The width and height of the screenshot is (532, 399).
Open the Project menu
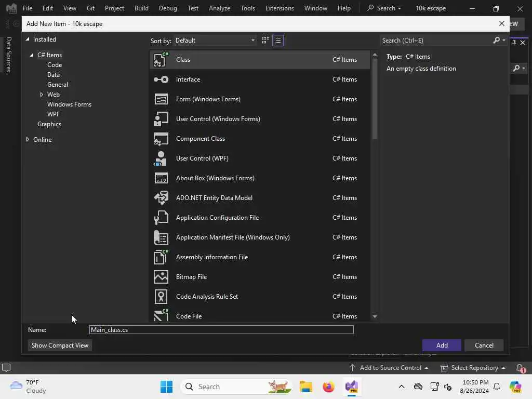click(x=114, y=8)
